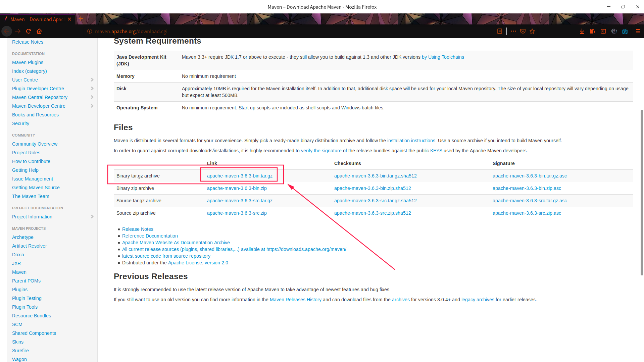644x362 pixels.
Task: Open by Using Toolchains link
Action: pyautogui.click(x=443, y=57)
